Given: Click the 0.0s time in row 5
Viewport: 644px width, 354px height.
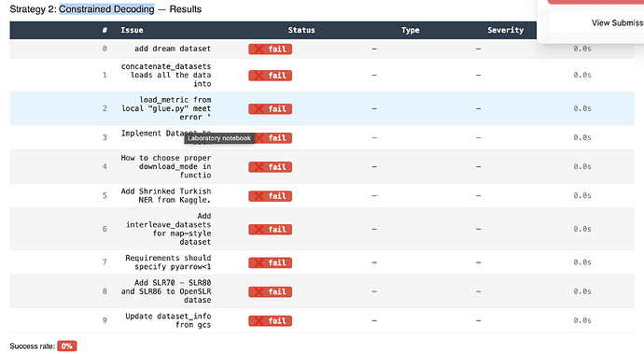Looking at the screenshot, I should pyautogui.click(x=582, y=195).
